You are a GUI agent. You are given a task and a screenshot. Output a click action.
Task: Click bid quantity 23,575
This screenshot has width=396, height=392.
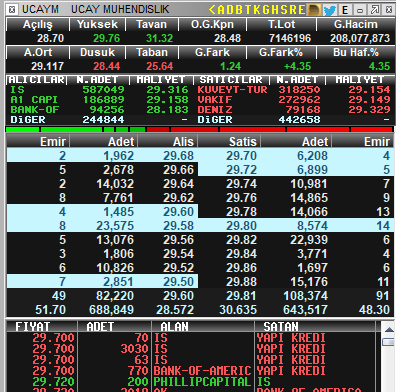pyautogui.click(x=115, y=226)
